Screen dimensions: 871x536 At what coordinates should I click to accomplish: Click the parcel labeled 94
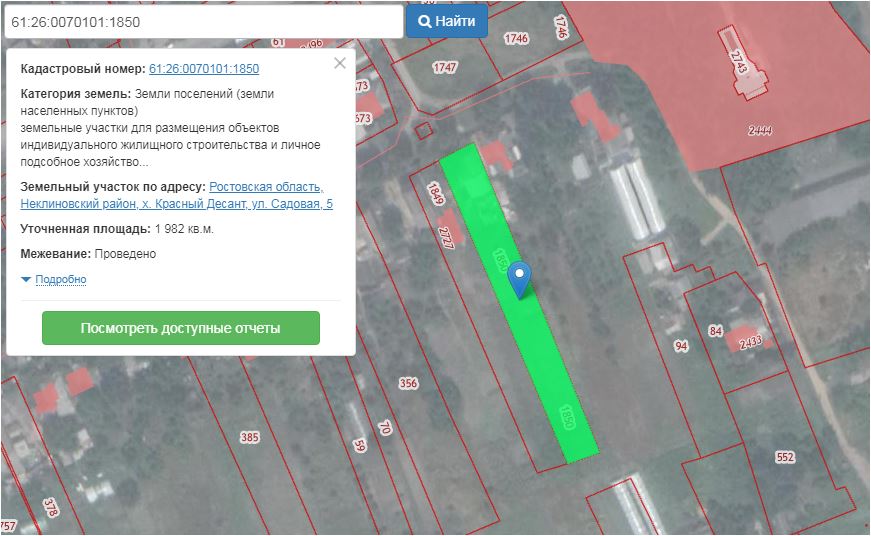pos(681,346)
